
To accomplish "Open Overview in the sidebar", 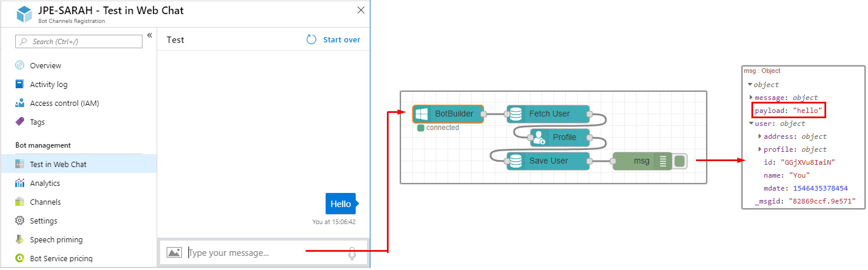I will tap(45, 65).
